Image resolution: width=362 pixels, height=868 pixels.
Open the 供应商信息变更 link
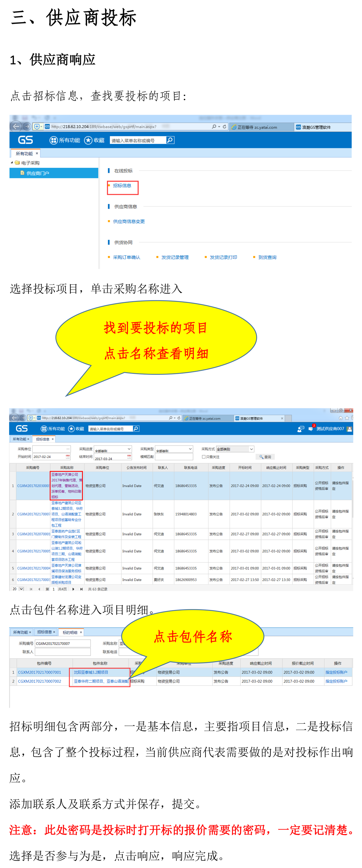(x=129, y=221)
